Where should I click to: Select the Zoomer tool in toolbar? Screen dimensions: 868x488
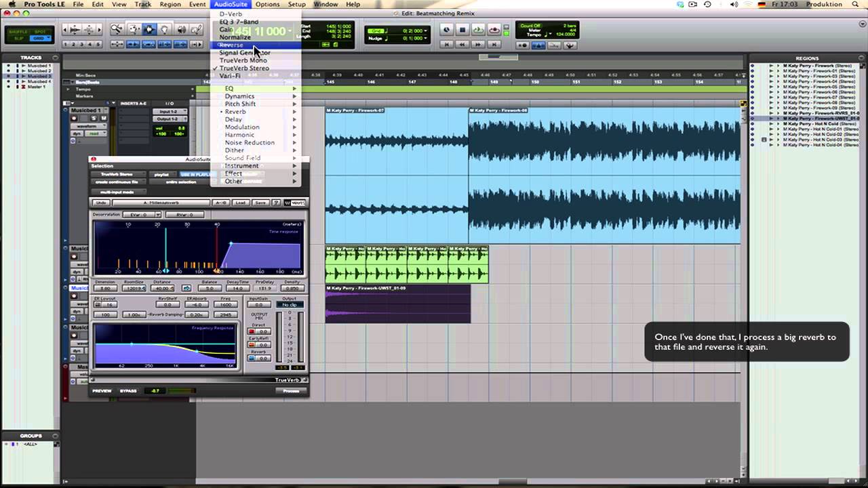(x=117, y=29)
